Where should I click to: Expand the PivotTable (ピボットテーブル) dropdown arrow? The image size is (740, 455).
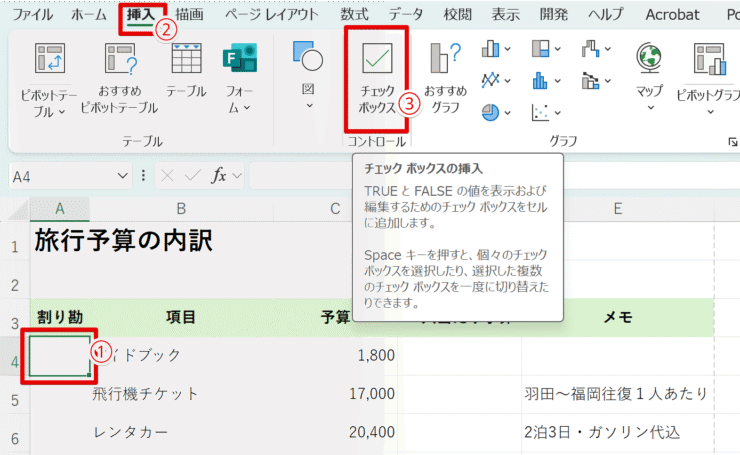pyautogui.click(x=62, y=112)
